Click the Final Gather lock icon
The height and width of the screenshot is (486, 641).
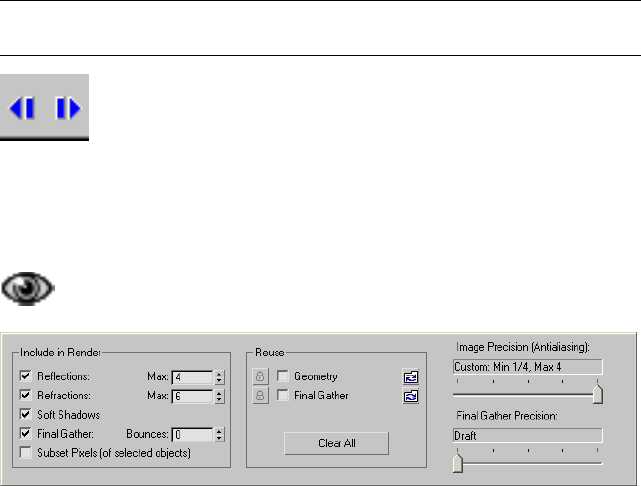point(260,396)
